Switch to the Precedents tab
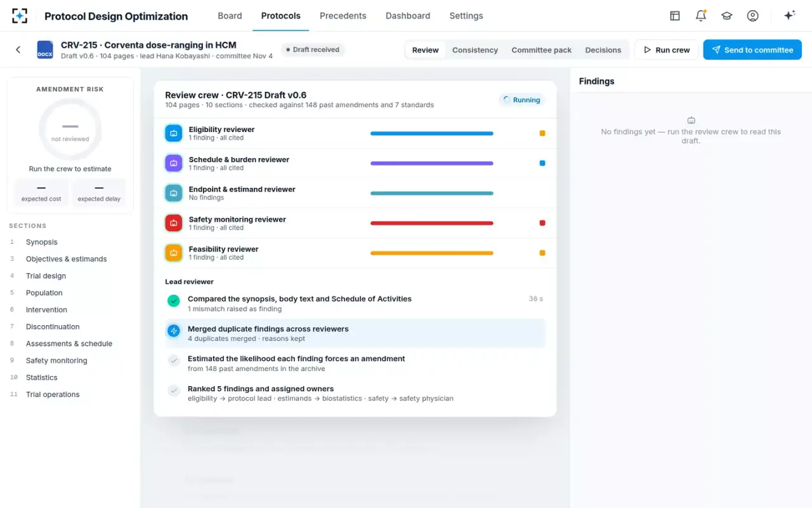Image resolution: width=812 pixels, height=508 pixels. tap(343, 16)
